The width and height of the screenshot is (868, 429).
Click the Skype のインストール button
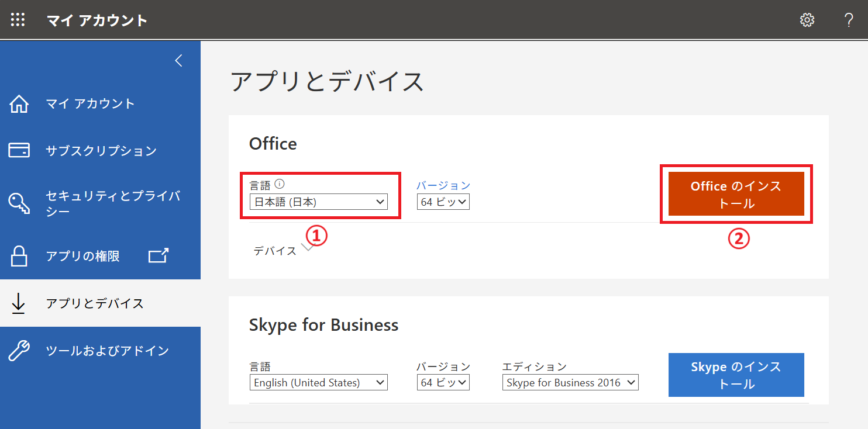pyautogui.click(x=736, y=375)
